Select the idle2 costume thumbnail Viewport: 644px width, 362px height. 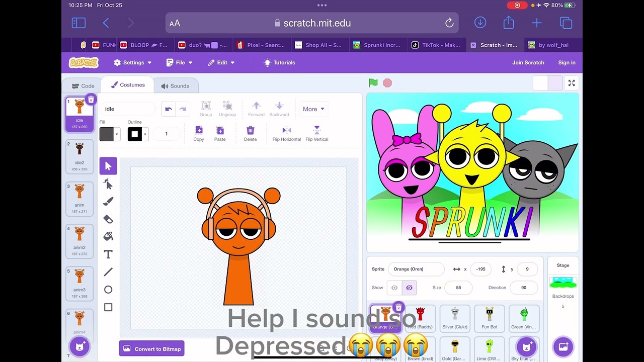click(79, 156)
